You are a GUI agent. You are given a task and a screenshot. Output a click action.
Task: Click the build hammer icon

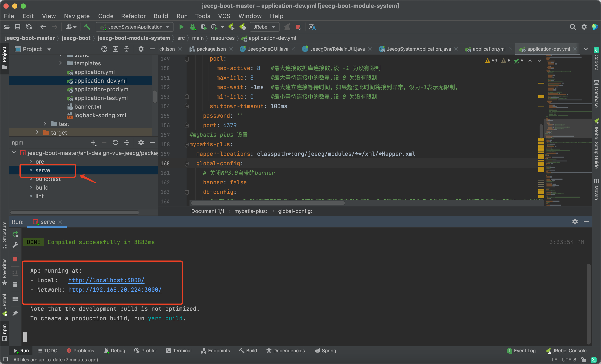click(x=87, y=27)
